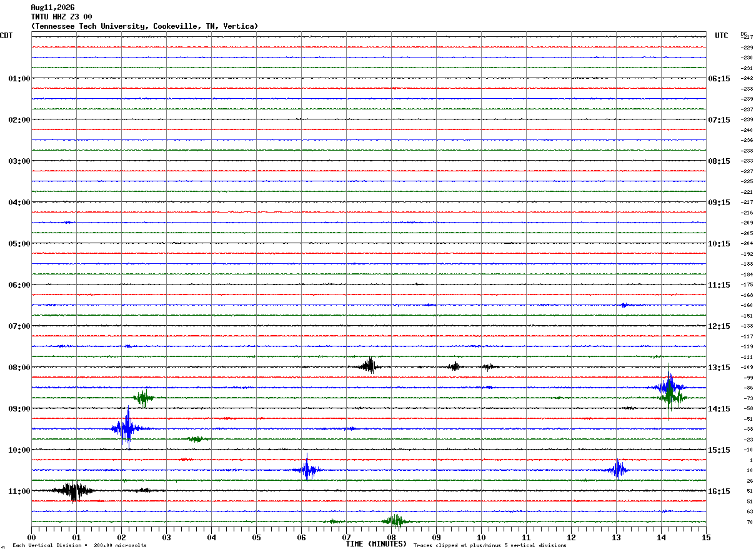This screenshot has width=756, height=554.
Task: Click the blue event near minute 6
Action: click(307, 470)
